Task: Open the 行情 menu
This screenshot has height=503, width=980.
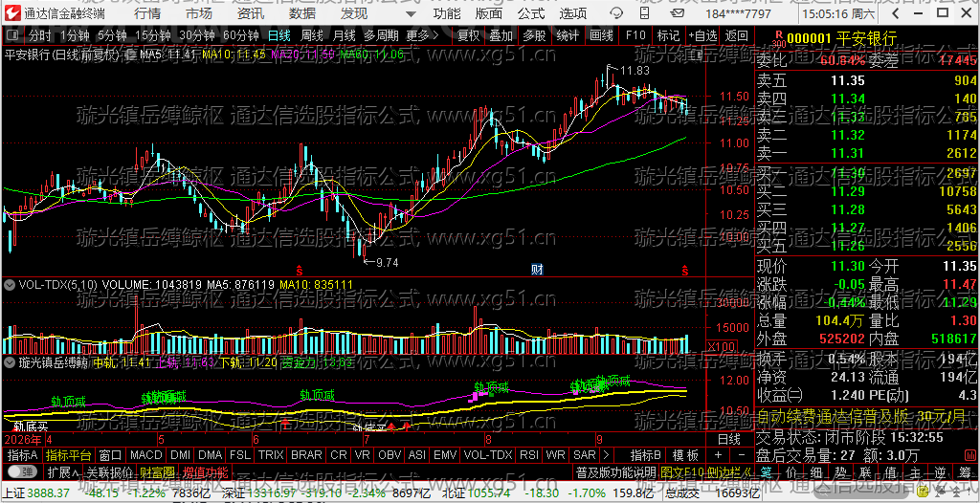Action: (147, 13)
